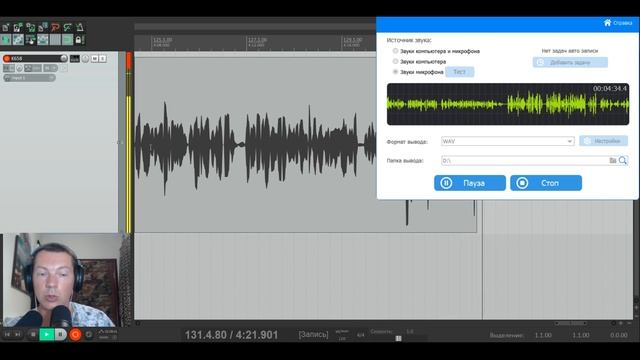This screenshot has height=360, width=640.
Task: Toggle the locking padlock icon
Action: tap(79, 40)
